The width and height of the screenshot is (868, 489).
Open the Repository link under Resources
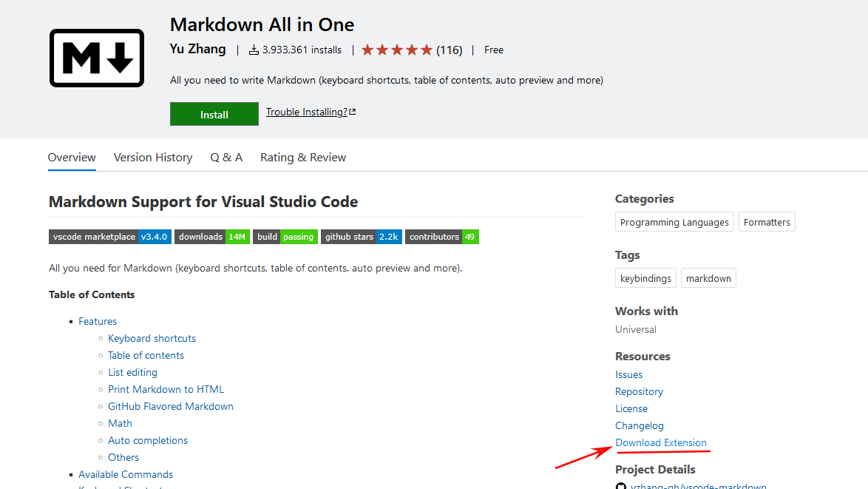click(x=639, y=391)
